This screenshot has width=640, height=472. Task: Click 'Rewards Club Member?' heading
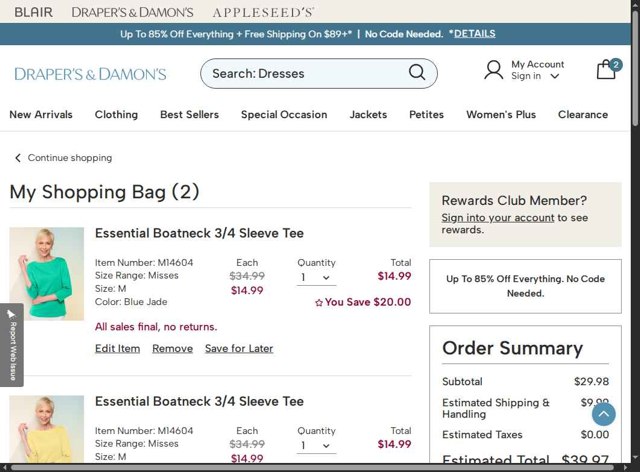(514, 200)
